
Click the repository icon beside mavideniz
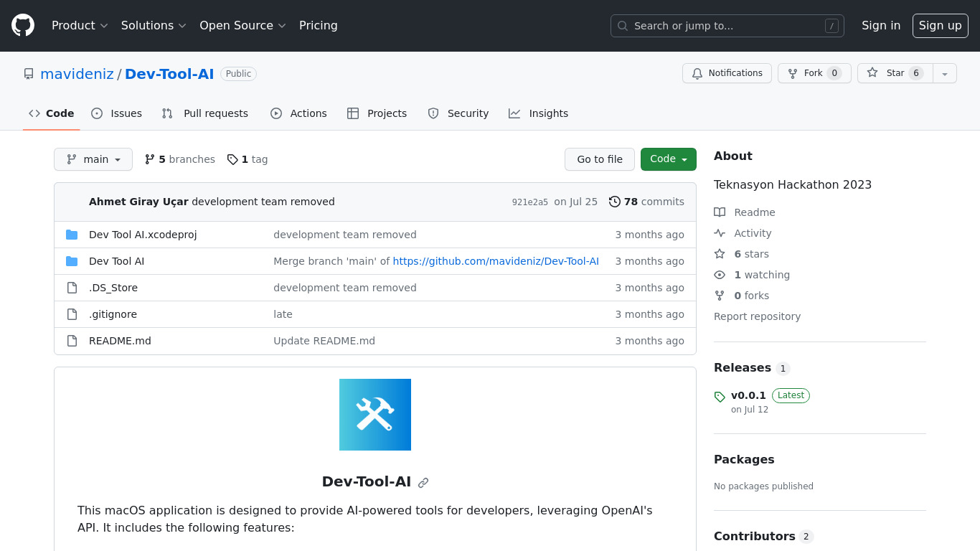point(29,74)
